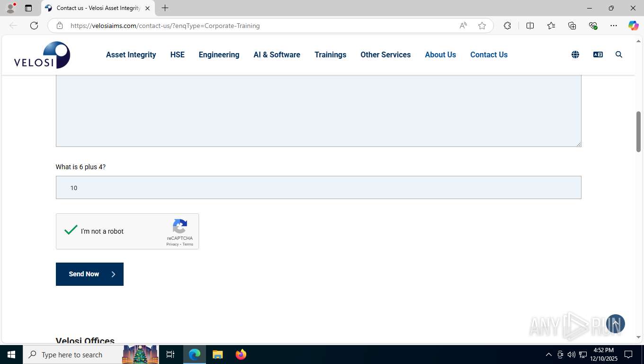Select the Contact us browser tab
Image resolution: width=644 pixels, height=364 pixels.
(x=98, y=8)
